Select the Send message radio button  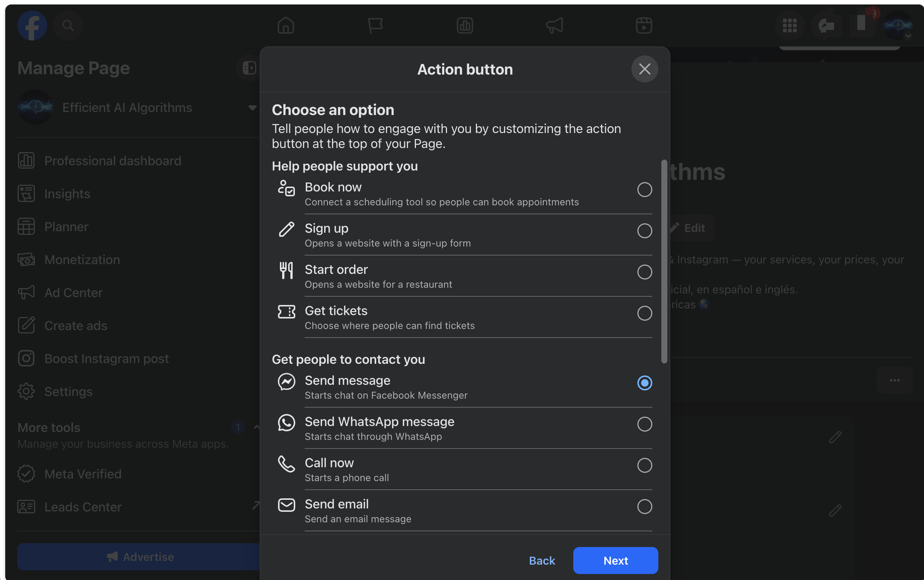tap(645, 383)
